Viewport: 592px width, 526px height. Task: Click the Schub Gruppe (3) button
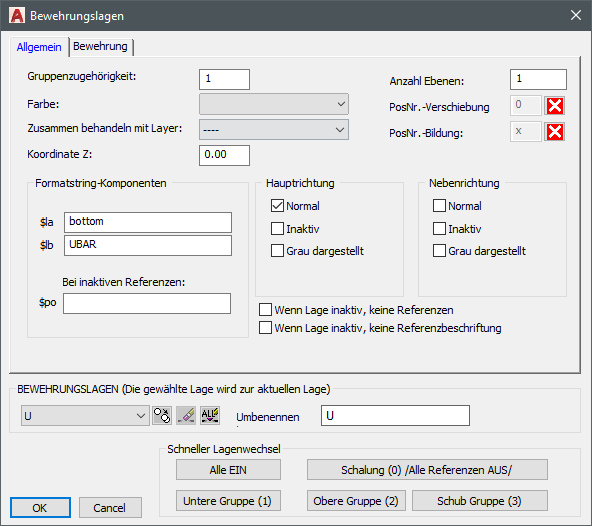tap(479, 501)
